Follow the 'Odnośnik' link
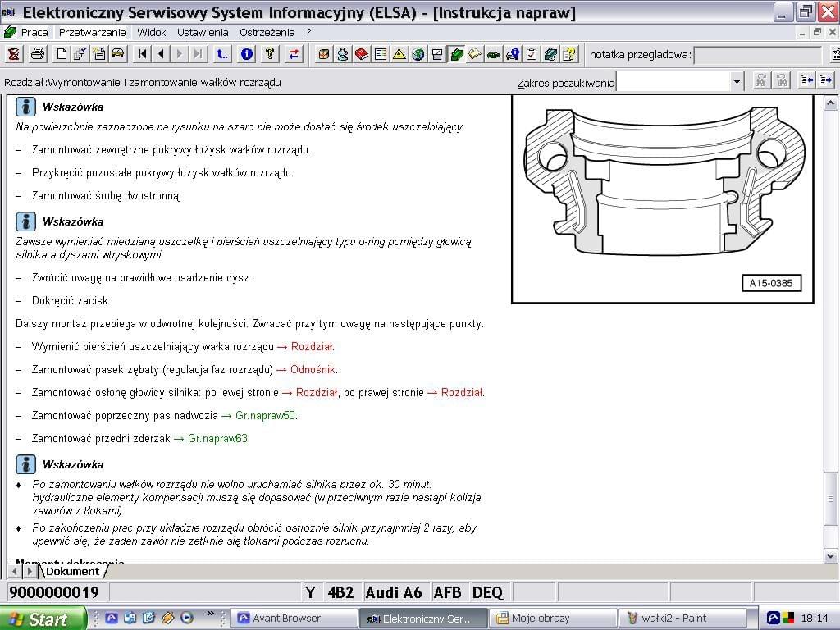The width and height of the screenshot is (840, 630). pyautogui.click(x=313, y=370)
